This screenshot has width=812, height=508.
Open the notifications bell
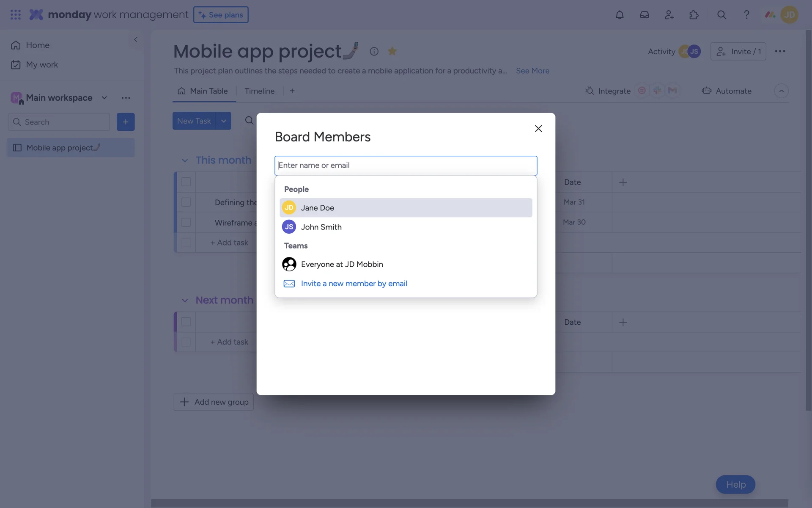tap(620, 15)
